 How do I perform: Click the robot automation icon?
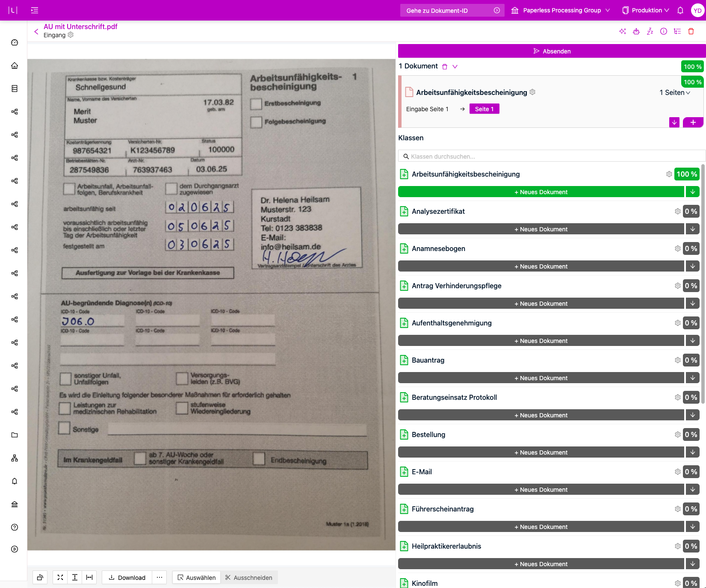point(636,31)
